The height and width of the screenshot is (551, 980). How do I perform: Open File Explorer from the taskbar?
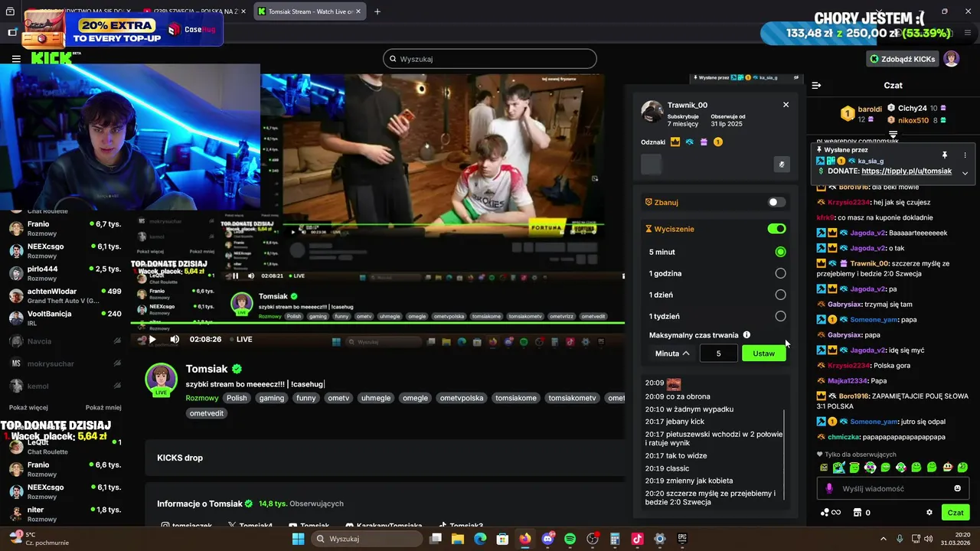point(457,539)
